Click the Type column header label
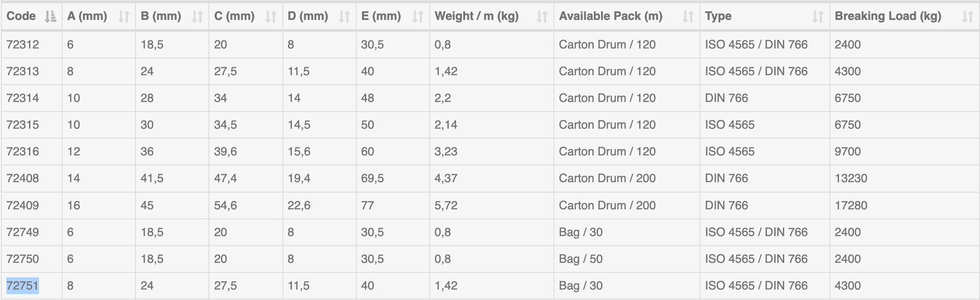This screenshot has width=980, height=300. (718, 16)
